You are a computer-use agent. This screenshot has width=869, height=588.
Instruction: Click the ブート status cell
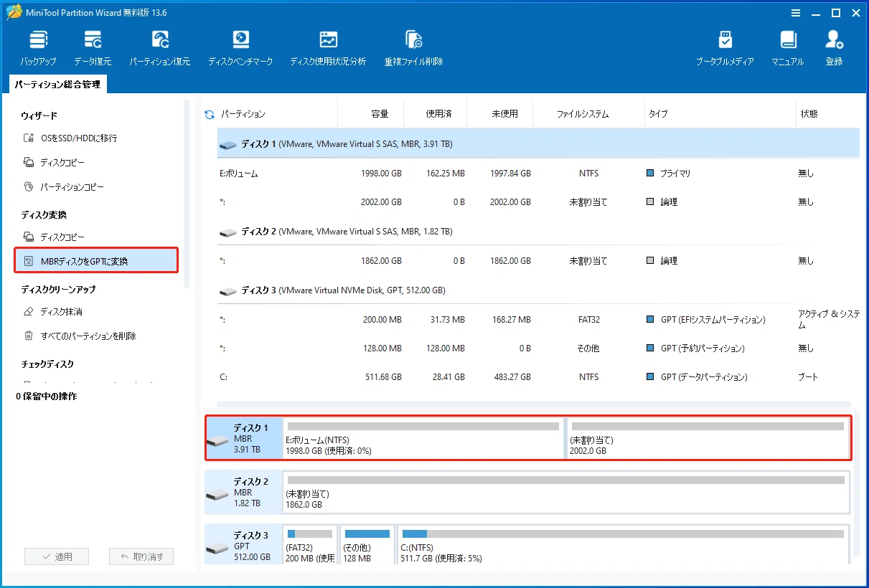[x=808, y=377]
